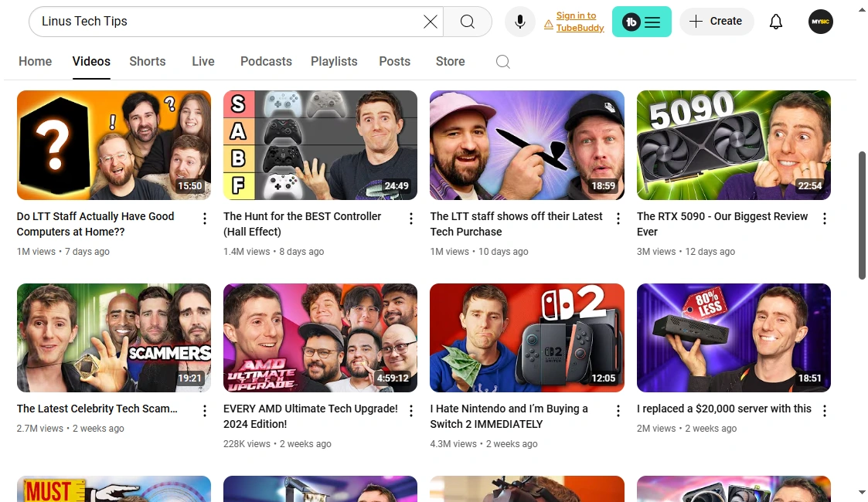Open options for Do LTT Staff video

tap(205, 219)
